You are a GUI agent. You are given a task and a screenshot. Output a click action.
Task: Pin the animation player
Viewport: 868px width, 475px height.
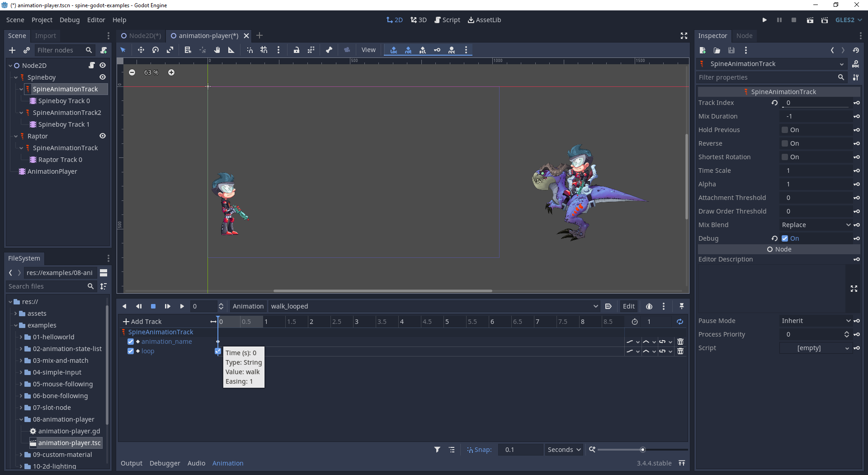tap(682, 306)
